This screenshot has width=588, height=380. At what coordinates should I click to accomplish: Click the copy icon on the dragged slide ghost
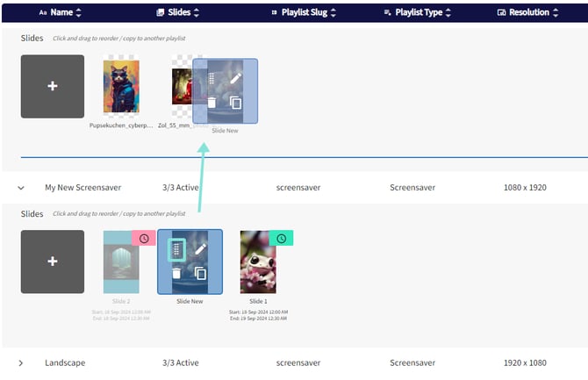coord(236,103)
